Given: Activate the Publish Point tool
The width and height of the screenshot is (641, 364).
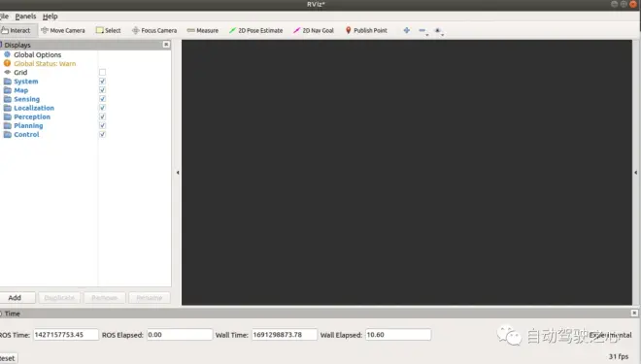Looking at the screenshot, I should tap(366, 31).
